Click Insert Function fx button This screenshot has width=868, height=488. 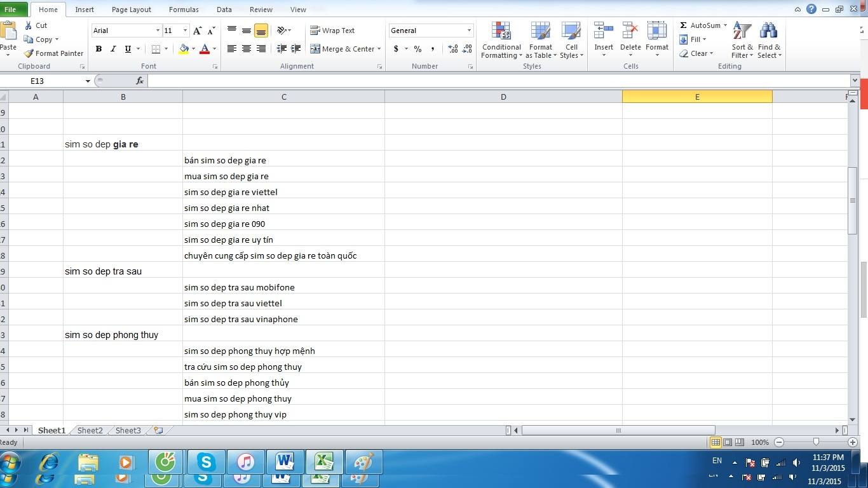pyautogui.click(x=140, y=81)
